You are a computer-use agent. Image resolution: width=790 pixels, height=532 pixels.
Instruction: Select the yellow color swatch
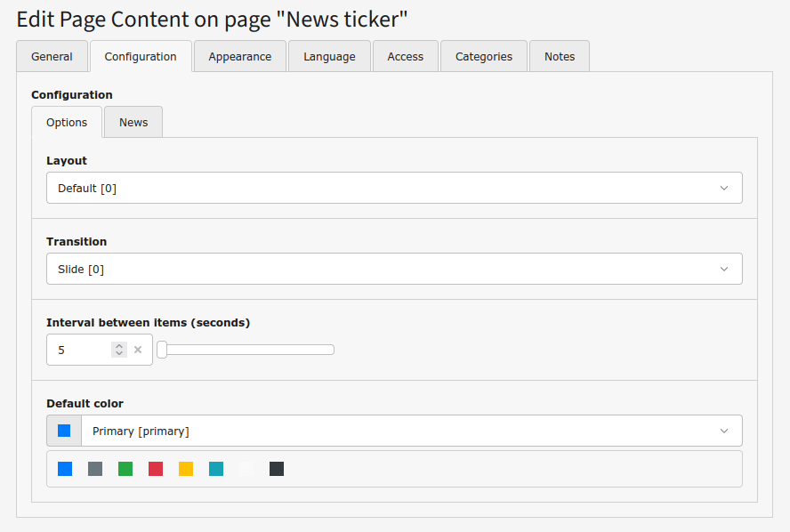186,469
